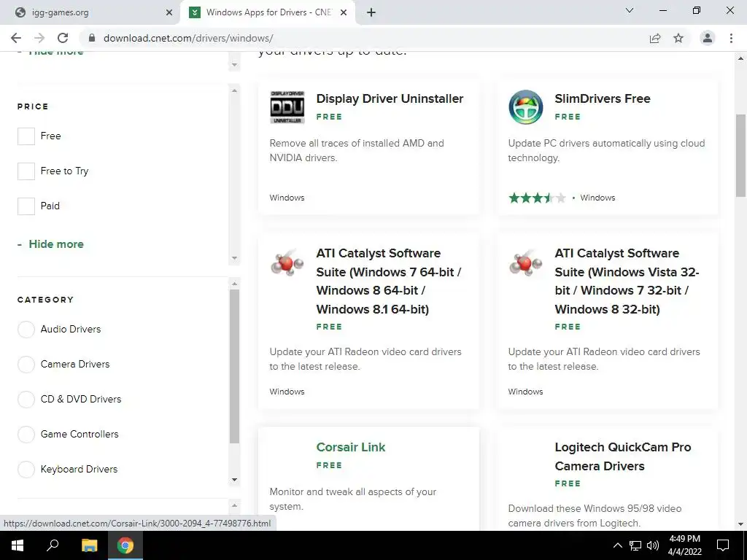The height and width of the screenshot is (560, 747).
Task: Open SlimDrivers Free title link
Action: (x=602, y=98)
